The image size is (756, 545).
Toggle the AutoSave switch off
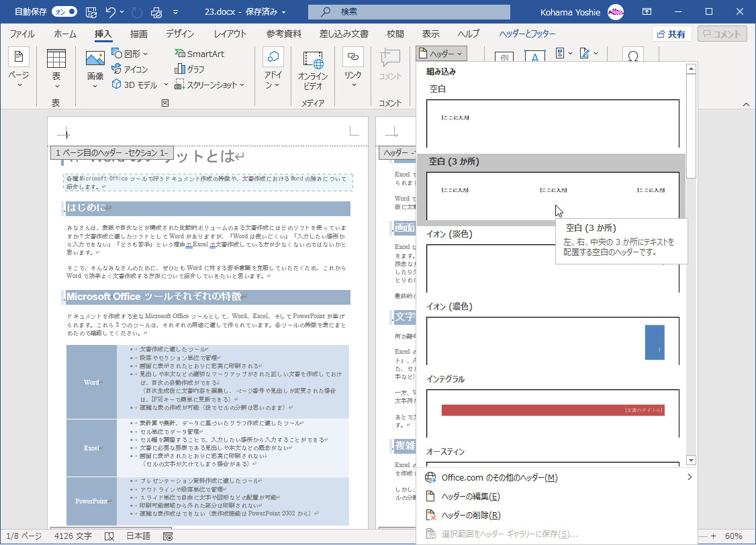tap(64, 11)
